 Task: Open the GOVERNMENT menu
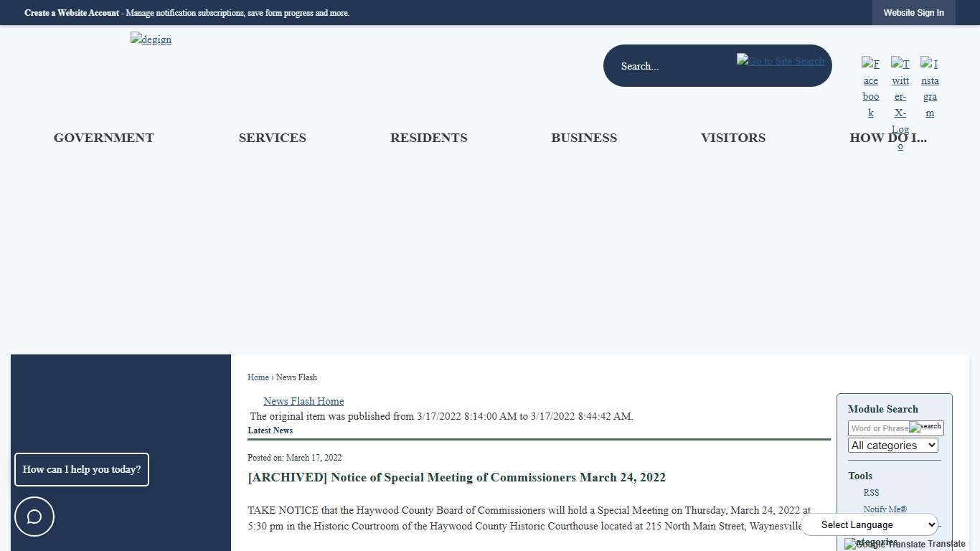click(103, 138)
